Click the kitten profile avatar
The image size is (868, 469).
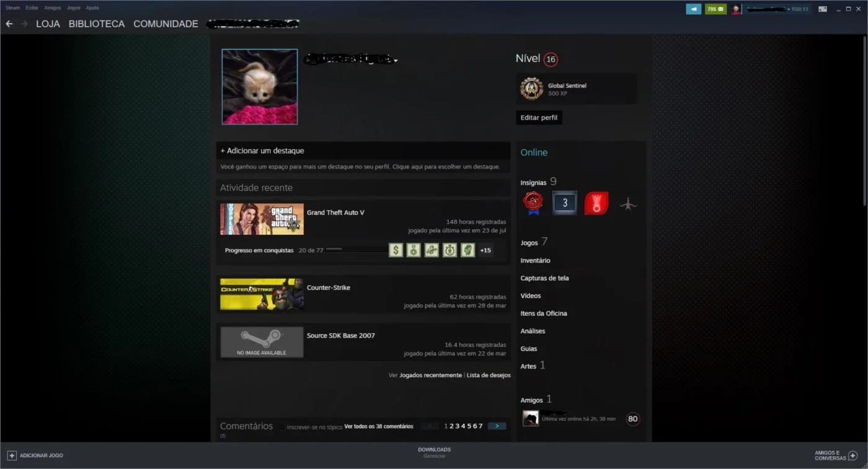click(x=260, y=87)
